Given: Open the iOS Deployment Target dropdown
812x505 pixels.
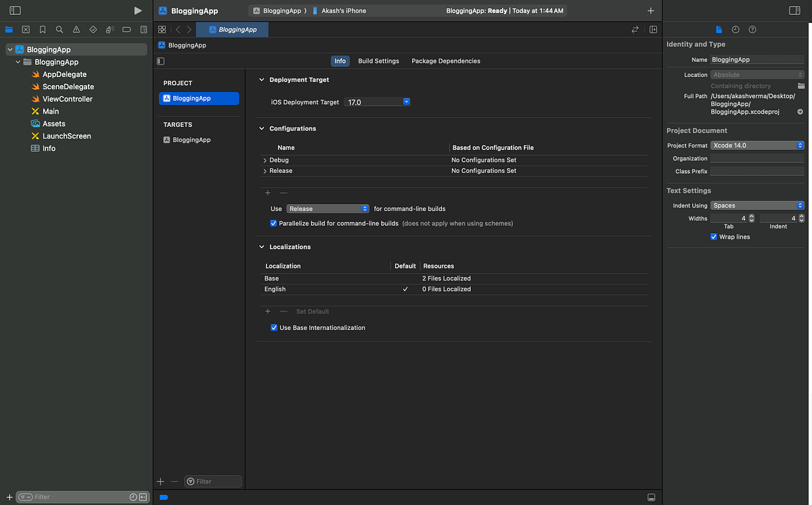Looking at the screenshot, I should pos(405,101).
